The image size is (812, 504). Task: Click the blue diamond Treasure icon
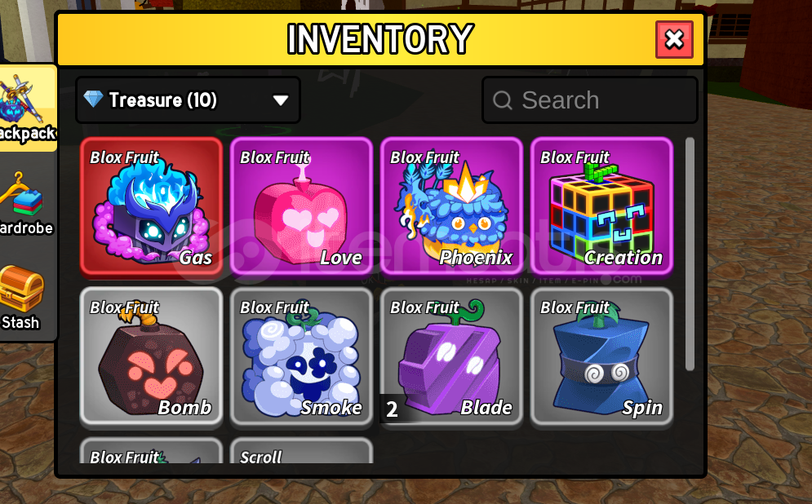(94, 99)
